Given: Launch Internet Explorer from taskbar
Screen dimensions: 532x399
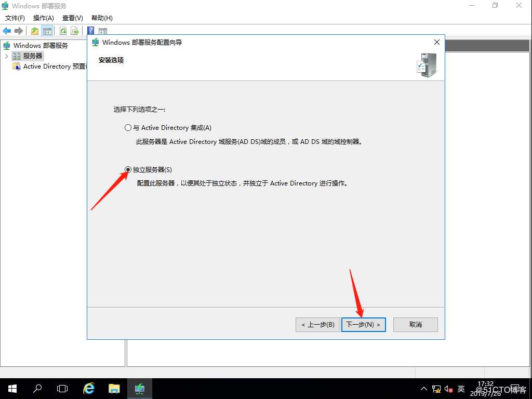Looking at the screenshot, I should (88, 389).
